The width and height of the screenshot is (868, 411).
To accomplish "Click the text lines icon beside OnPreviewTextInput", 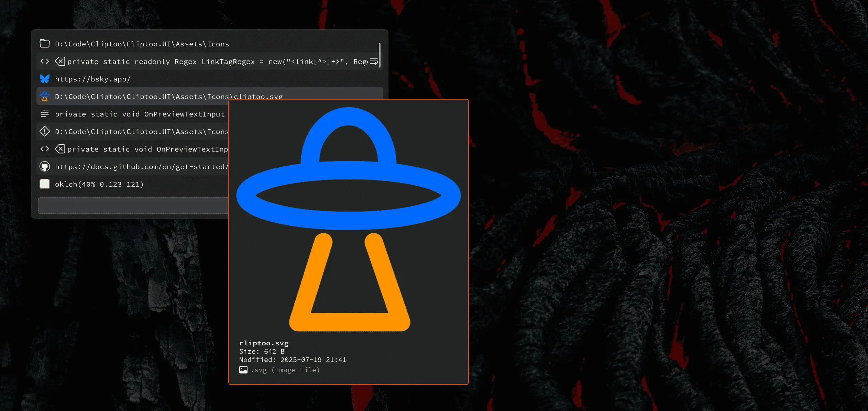I will pyautogui.click(x=45, y=114).
